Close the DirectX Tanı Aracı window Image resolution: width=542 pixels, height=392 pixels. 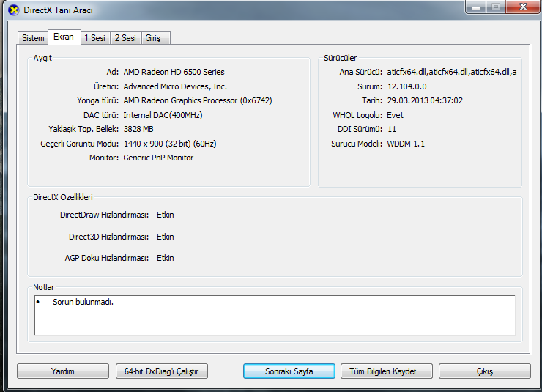coord(523,7)
